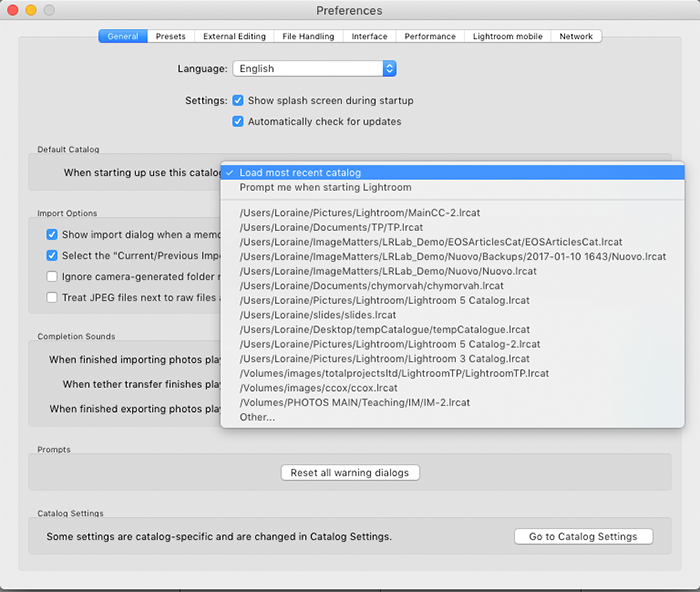Pick the EOSArticlesCat.lrcat catalog
Screen dimensions: 700x592
tap(452, 242)
